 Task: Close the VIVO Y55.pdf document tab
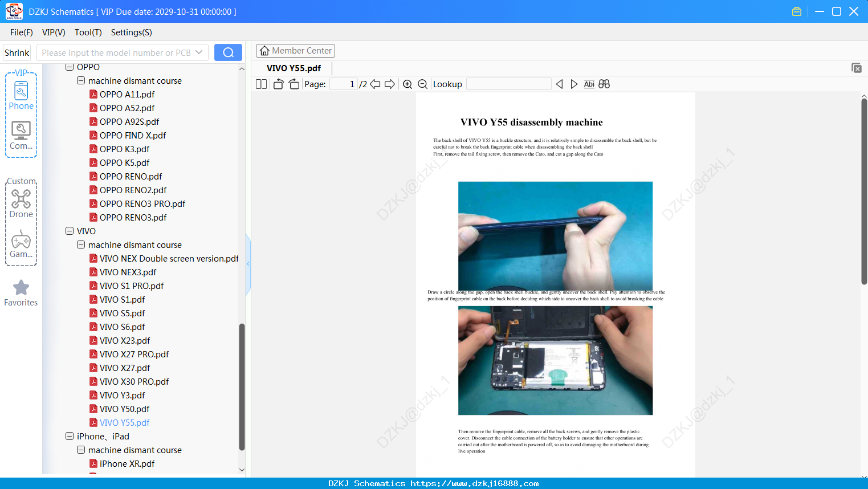(856, 68)
